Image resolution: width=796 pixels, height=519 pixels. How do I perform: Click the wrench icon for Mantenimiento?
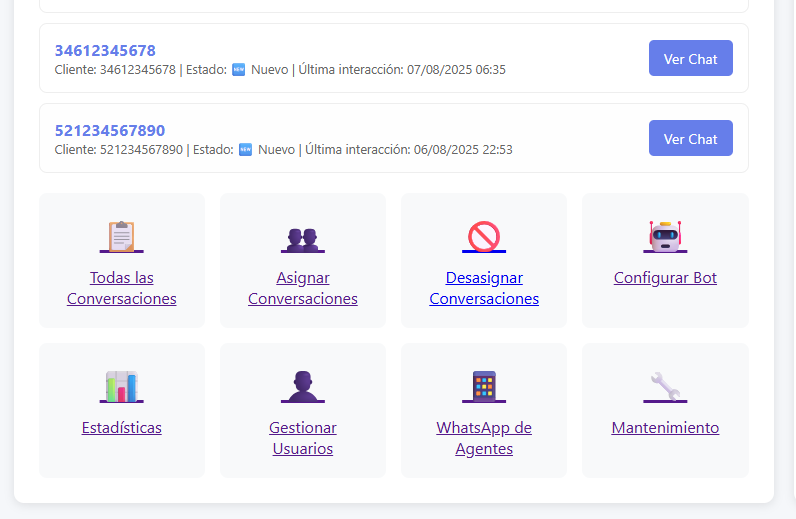665,386
